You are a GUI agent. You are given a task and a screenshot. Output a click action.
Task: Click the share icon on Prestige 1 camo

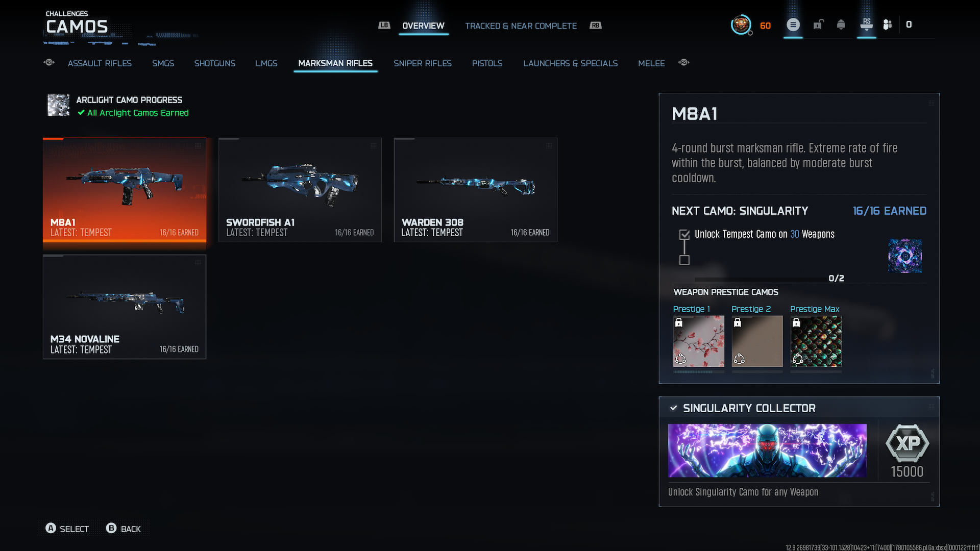pyautogui.click(x=680, y=359)
